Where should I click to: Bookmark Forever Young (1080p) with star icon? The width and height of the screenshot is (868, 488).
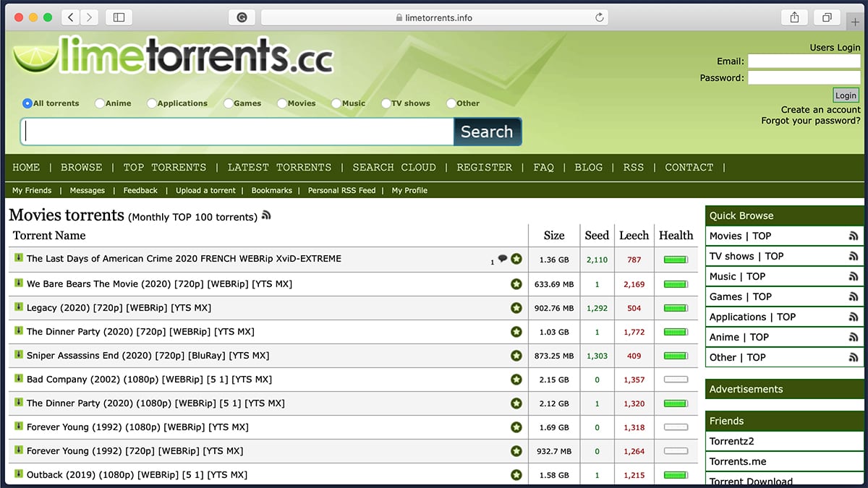(x=516, y=427)
